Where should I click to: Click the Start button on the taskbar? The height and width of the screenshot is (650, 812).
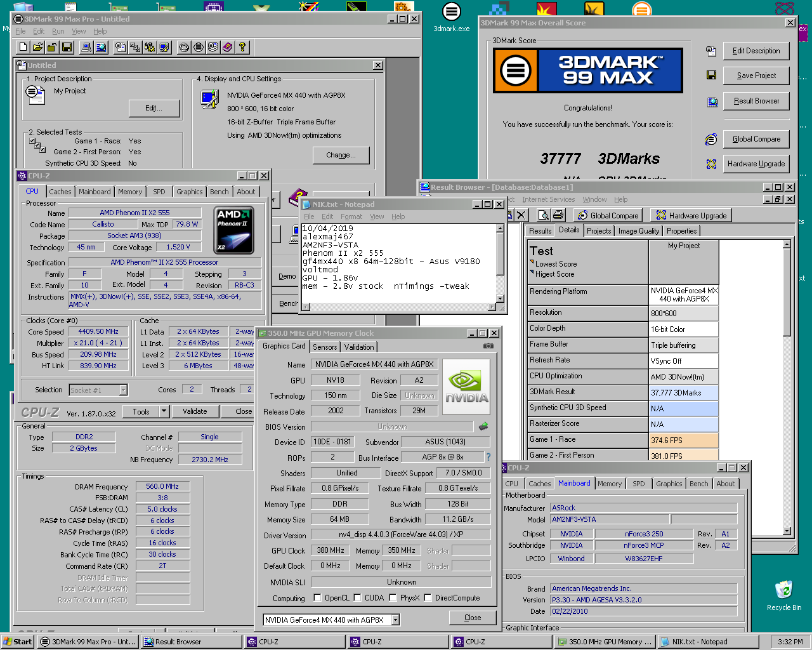pos(17,642)
